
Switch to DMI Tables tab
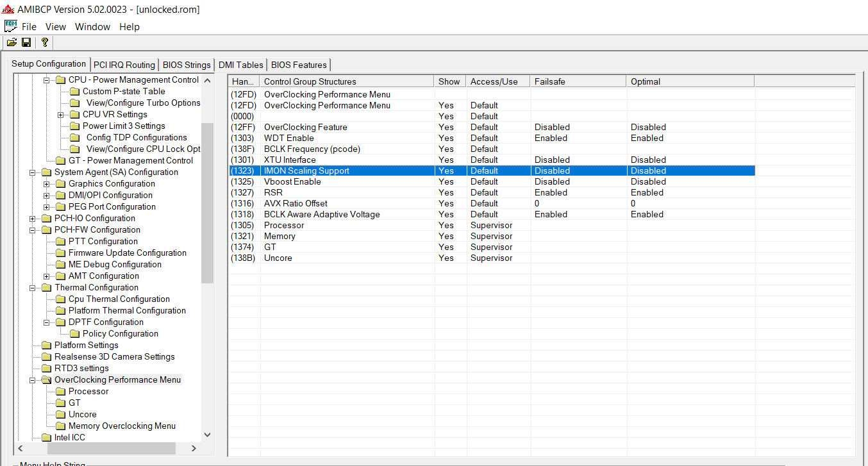240,65
